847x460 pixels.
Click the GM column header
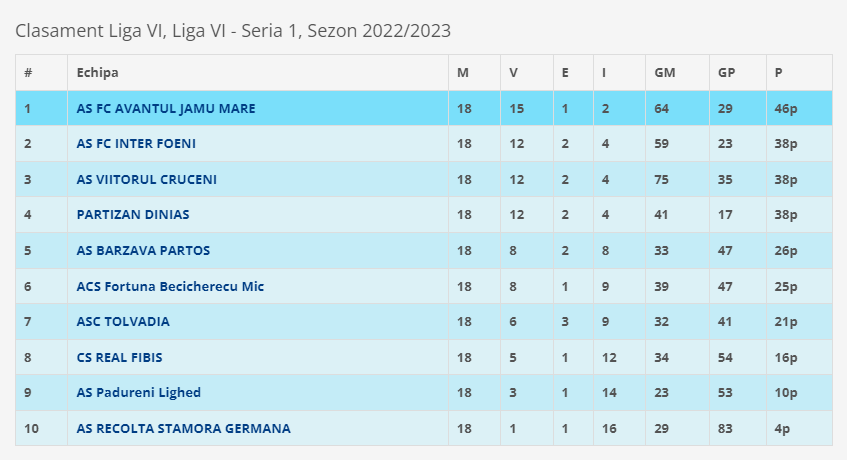[665, 73]
